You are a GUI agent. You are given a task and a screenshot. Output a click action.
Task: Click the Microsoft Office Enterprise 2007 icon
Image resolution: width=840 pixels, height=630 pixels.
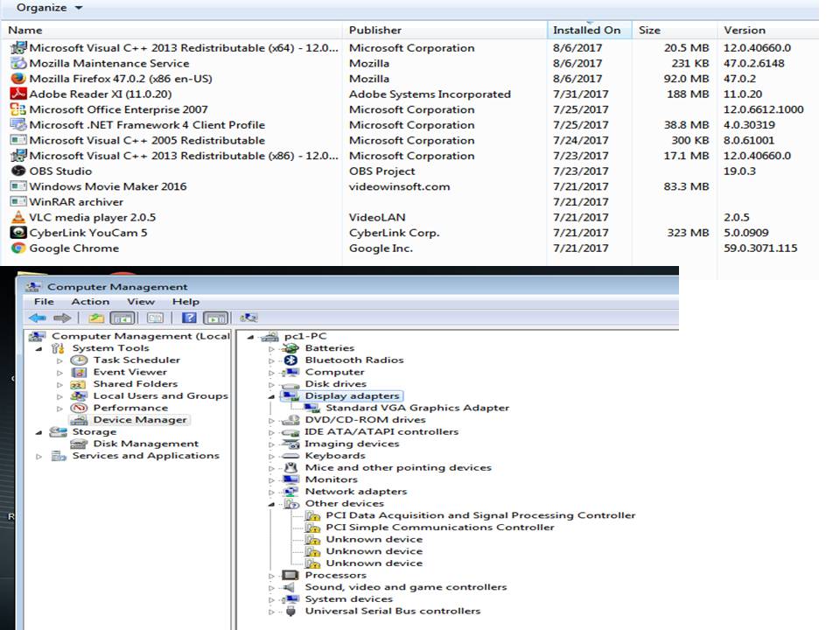pyautogui.click(x=18, y=109)
